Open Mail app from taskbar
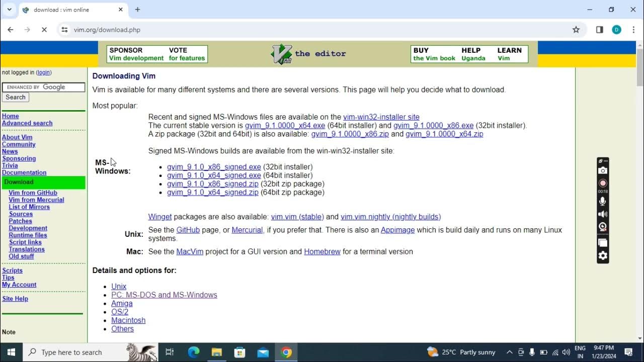This screenshot has height=362, width=644. pyautogui.click(x=263, y=352)
